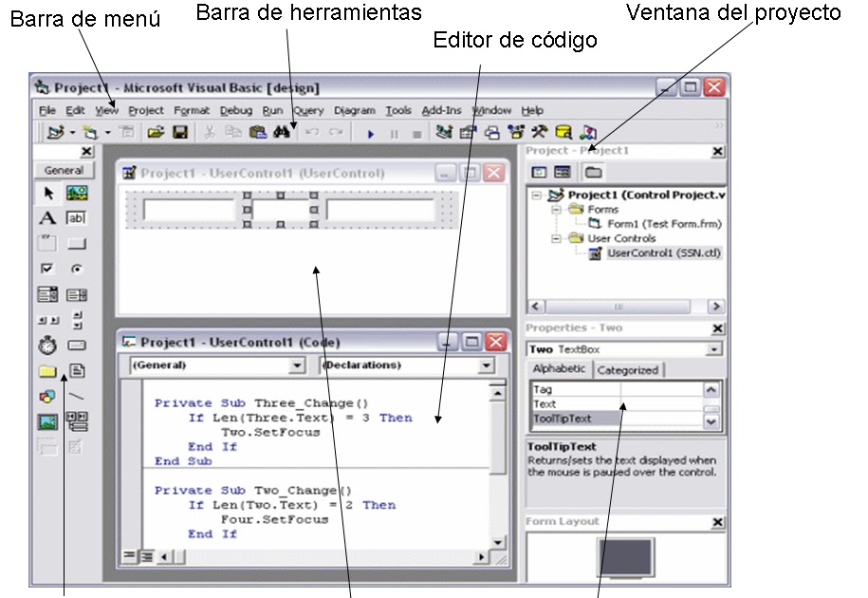Viewport: 868px width, 598px height.
Task: Open the Format menu
Action: [x=192, y=110]
